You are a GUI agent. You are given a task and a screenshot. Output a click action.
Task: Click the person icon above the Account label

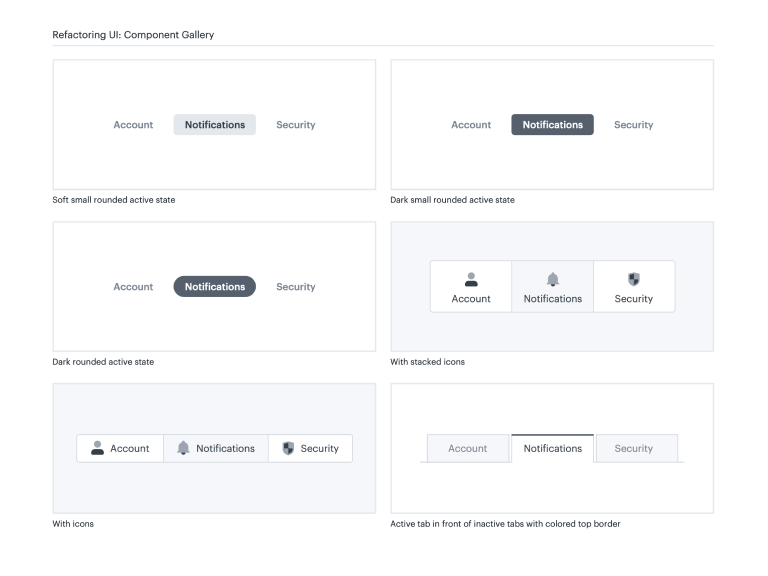point(471,280)
